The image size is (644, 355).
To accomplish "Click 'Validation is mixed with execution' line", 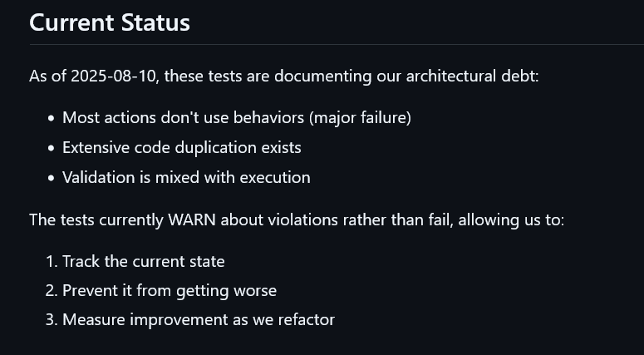I will coord(186,177).
